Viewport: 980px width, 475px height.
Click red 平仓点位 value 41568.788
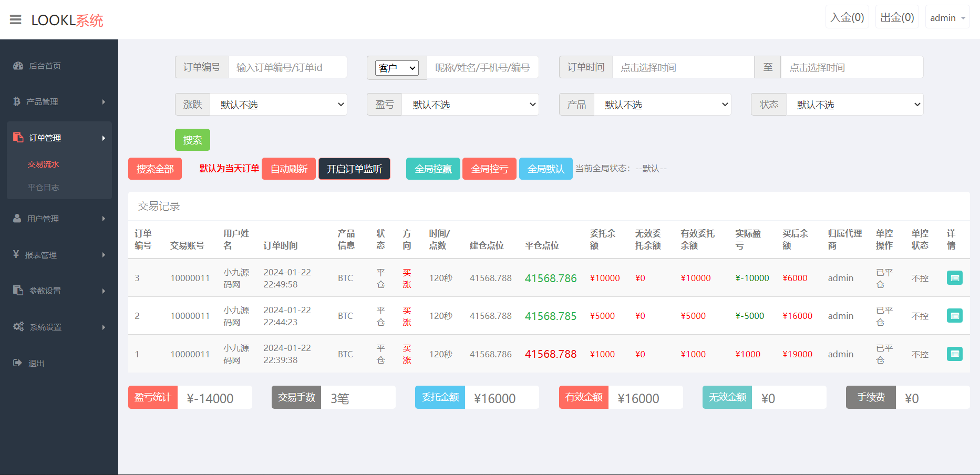(x=551, y=354)
